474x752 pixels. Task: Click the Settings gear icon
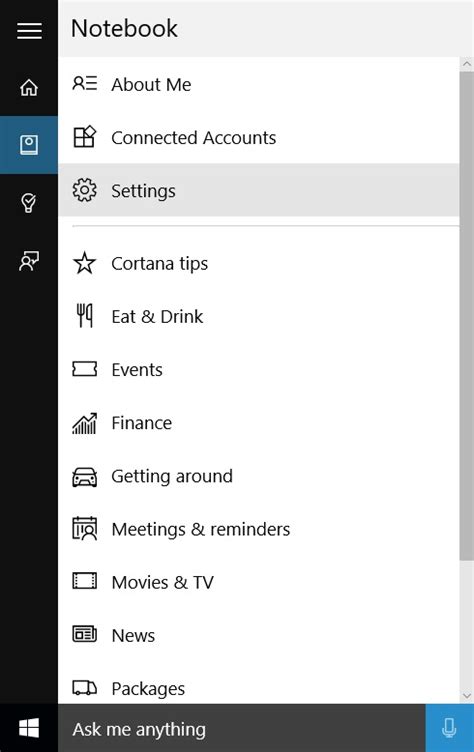pyautogui.click(x=84, y=190)
